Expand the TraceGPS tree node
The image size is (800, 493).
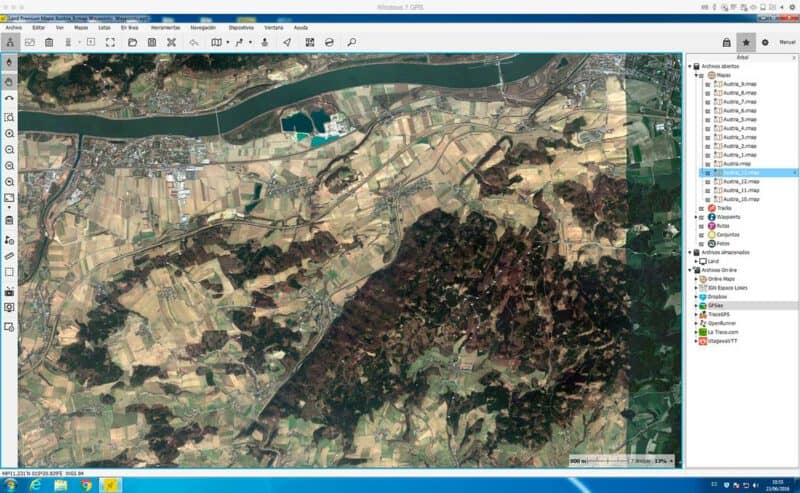pyautogui.click(x=696, y=315)
